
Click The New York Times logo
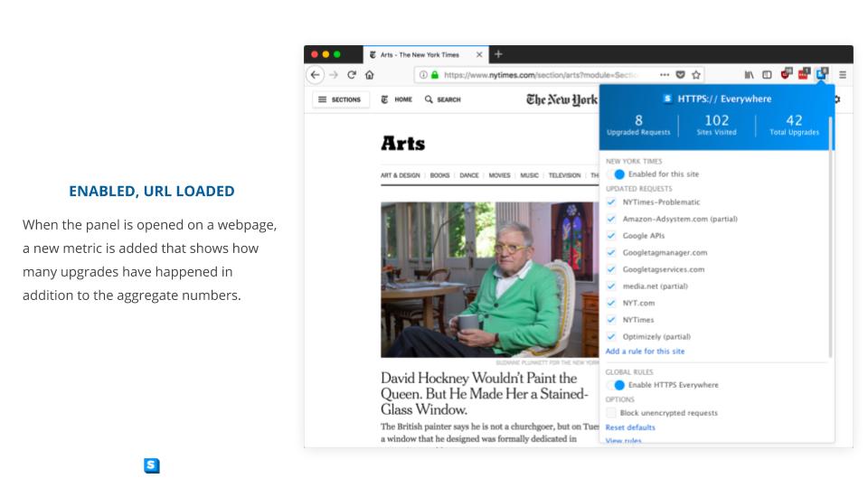click(x=561, y=99)
